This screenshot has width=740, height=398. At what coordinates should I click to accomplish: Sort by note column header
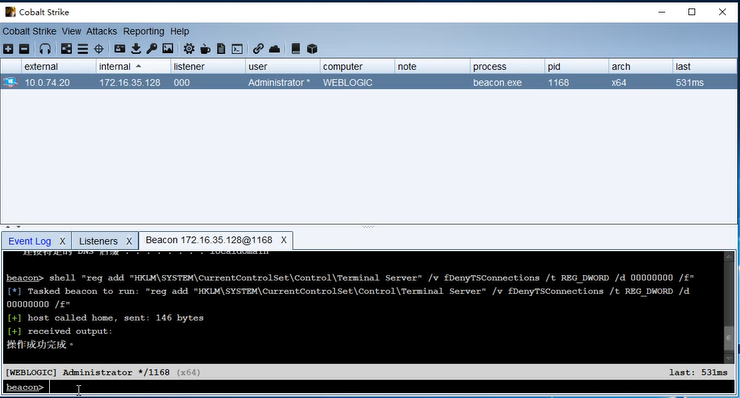[432, 67]
